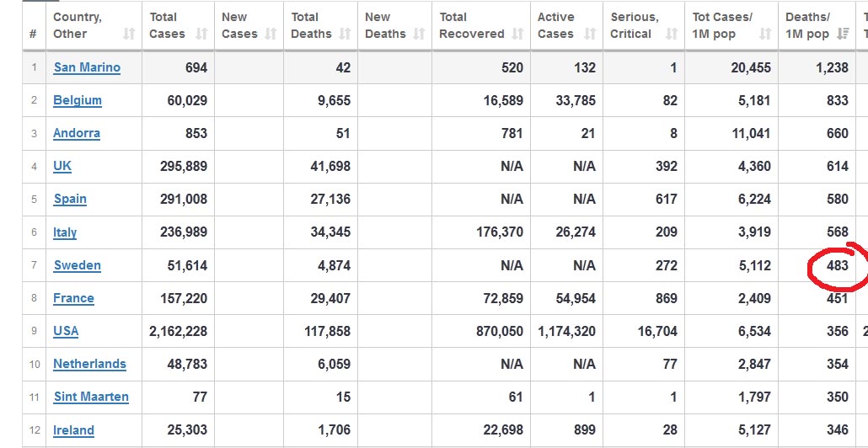Select the Sweden link
The height and width of the screenshot is (448, 868).
click(x=78, y=265)
